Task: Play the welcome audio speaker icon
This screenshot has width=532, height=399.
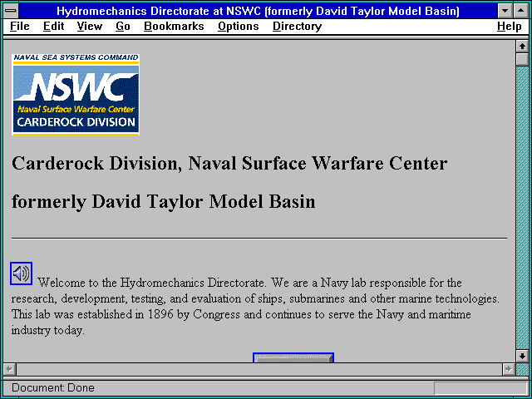Action: 21,273
